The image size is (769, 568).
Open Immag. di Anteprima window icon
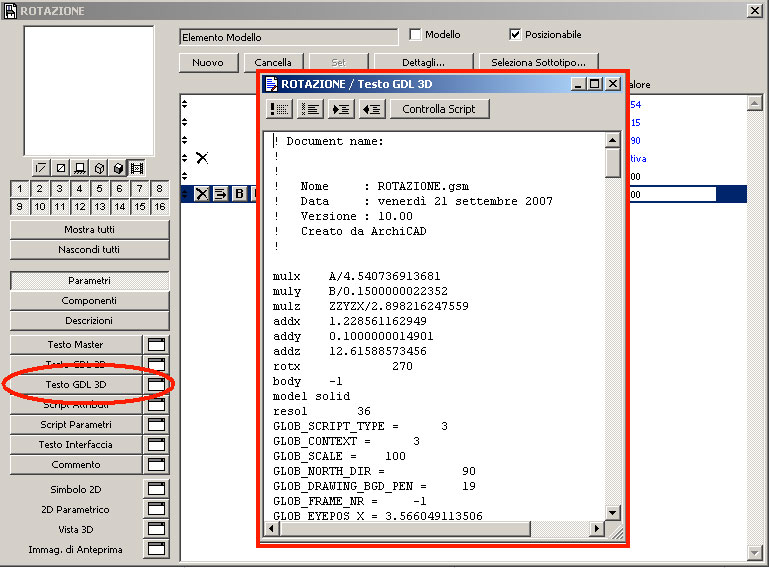point(156,549)
